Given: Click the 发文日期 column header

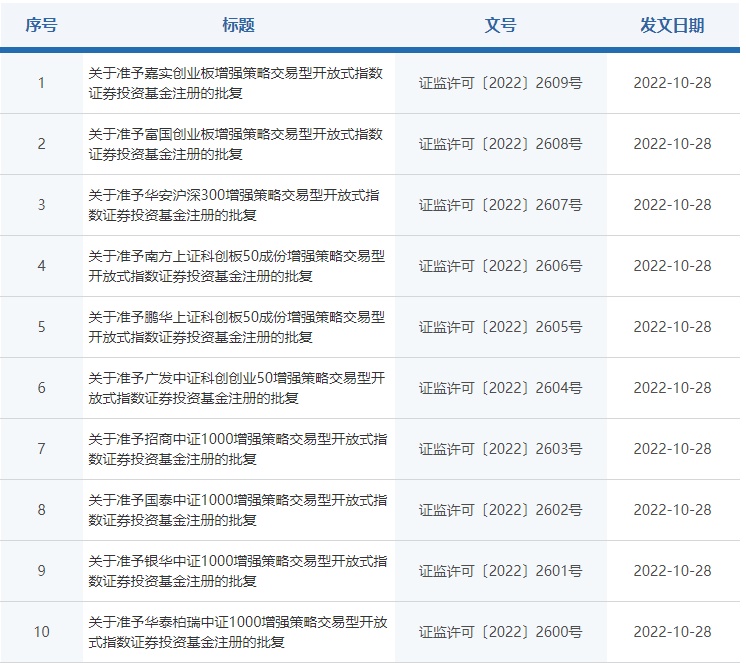Looking at the screenshot, I should [x=672, y=25].
